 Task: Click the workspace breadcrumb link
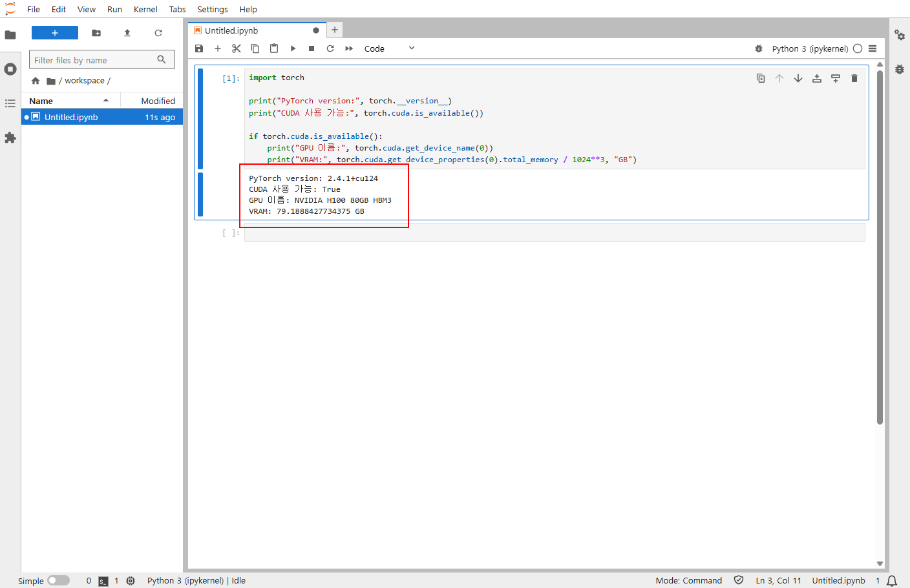pyautogui.click(x=85, y=81)
